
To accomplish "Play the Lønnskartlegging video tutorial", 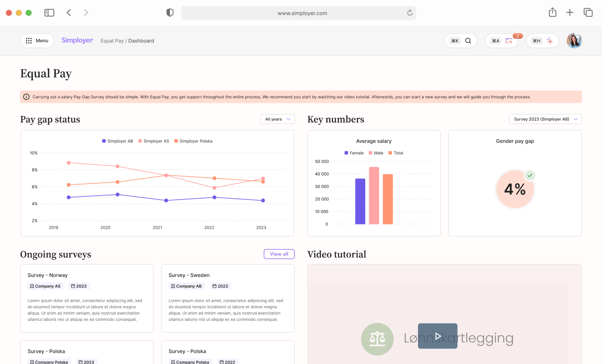I will [x=437, y=336].
